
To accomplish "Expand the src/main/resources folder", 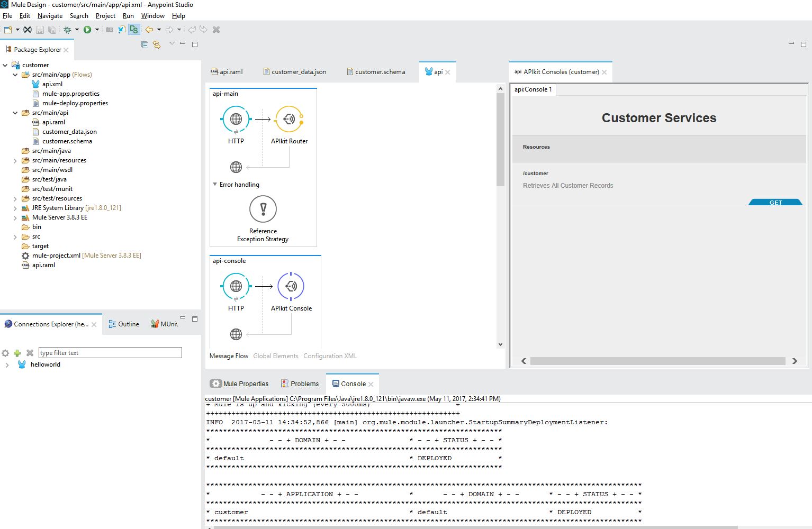I will tap(15, 161).
